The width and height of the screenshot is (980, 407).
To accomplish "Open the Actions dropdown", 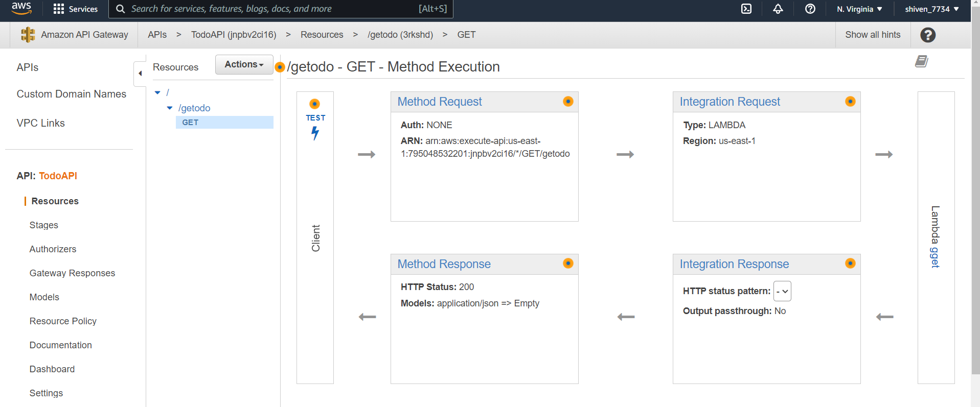I will [x=244, y=64].
